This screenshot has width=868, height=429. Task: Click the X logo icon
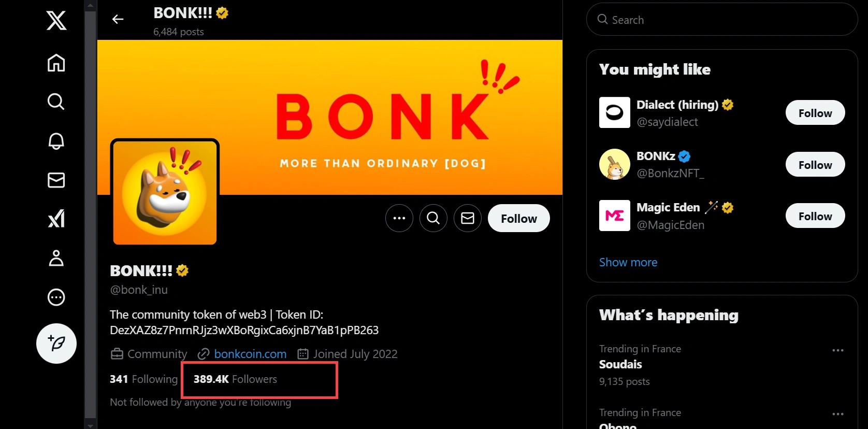[56, 21]
